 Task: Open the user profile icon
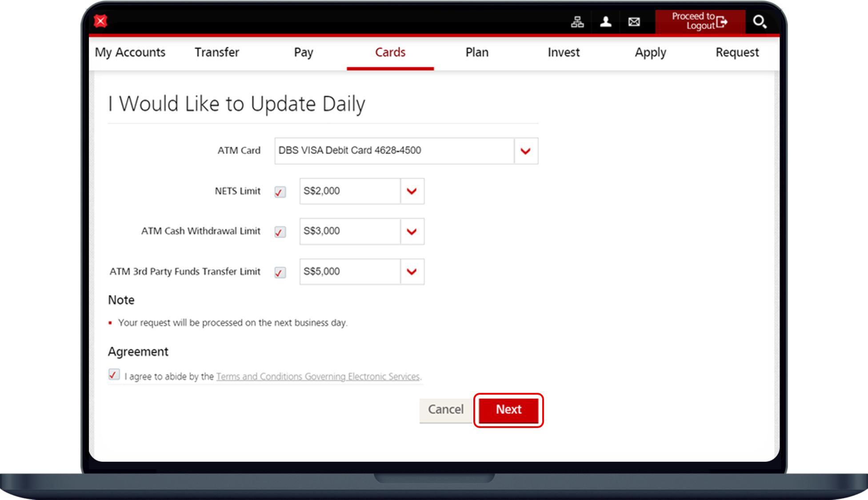pos(605,22)
